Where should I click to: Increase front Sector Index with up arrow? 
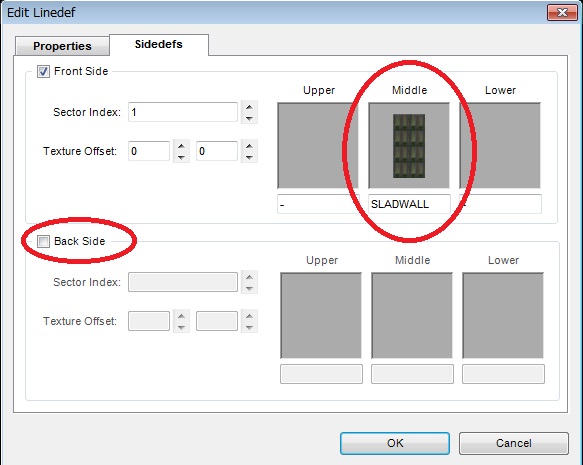point(249,107)
